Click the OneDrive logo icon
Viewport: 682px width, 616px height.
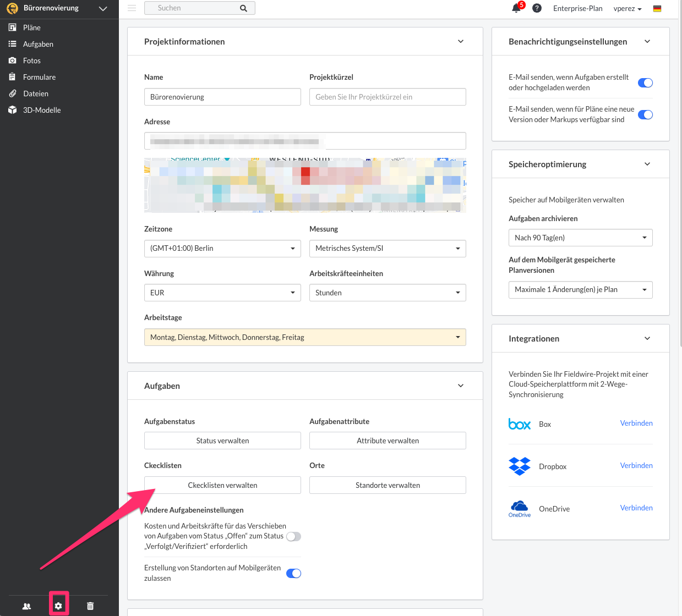coord(520,509)
